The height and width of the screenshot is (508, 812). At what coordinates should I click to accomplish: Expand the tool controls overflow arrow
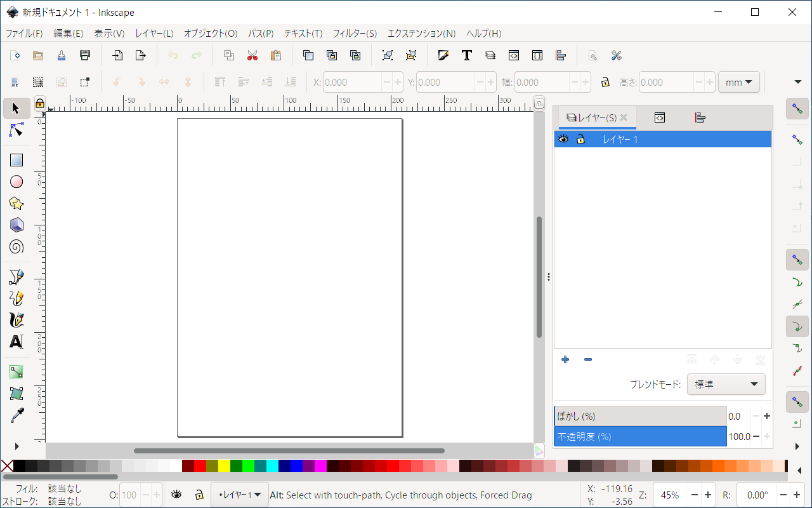(798, 81)
